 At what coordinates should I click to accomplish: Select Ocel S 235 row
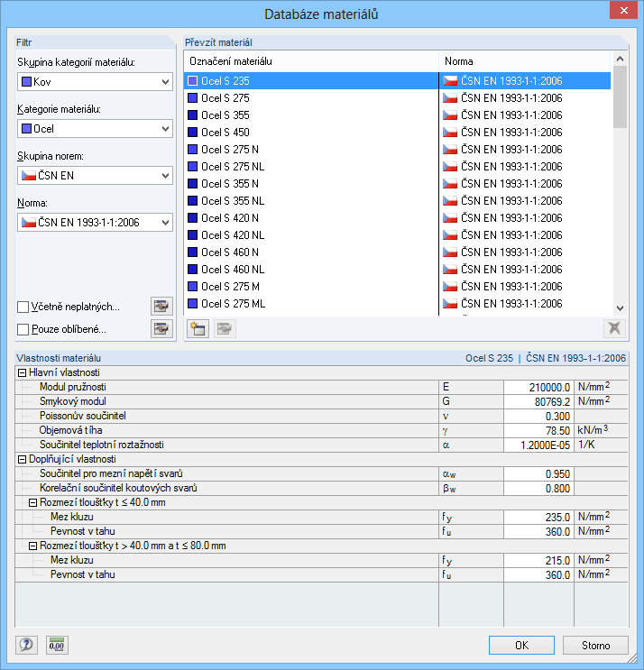click(x=397, y=81)
